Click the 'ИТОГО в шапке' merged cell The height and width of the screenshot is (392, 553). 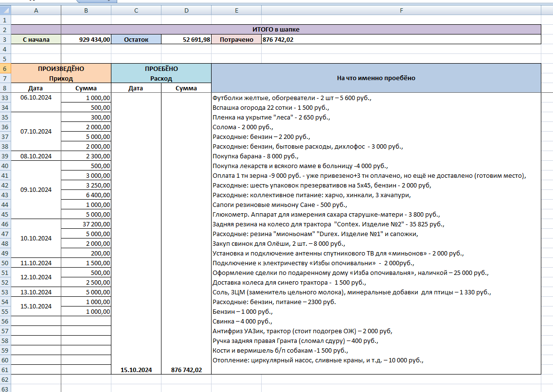point(301,30)
